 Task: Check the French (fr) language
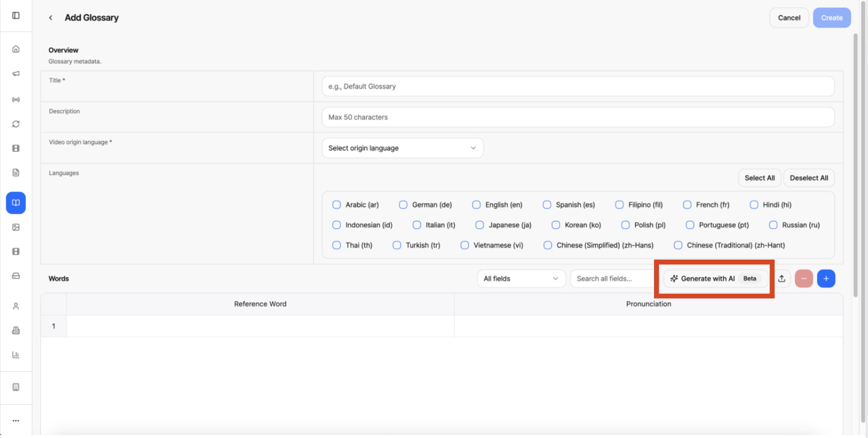687,205
